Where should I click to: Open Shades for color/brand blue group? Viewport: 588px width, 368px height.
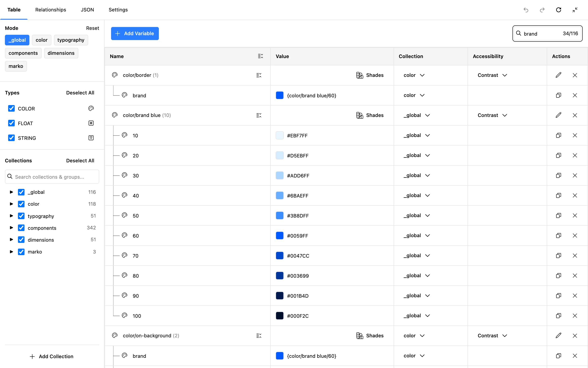pyautogui.click(x=370, y=115)
